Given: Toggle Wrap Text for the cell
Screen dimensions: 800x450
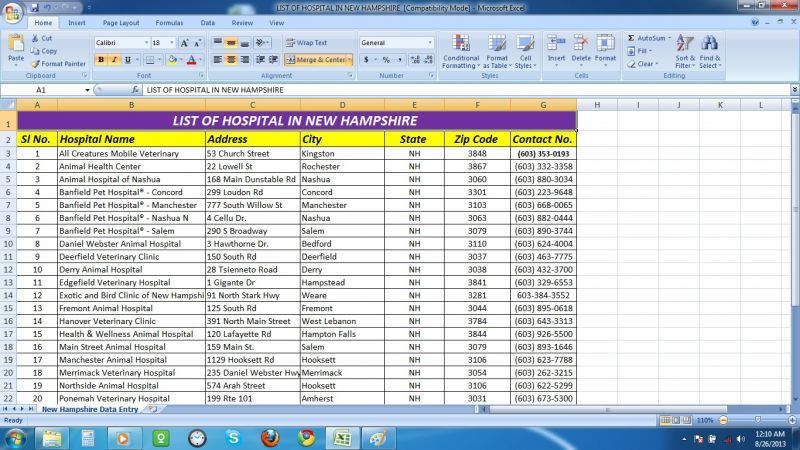Looking at the screenshot, I should coord(306,43).
